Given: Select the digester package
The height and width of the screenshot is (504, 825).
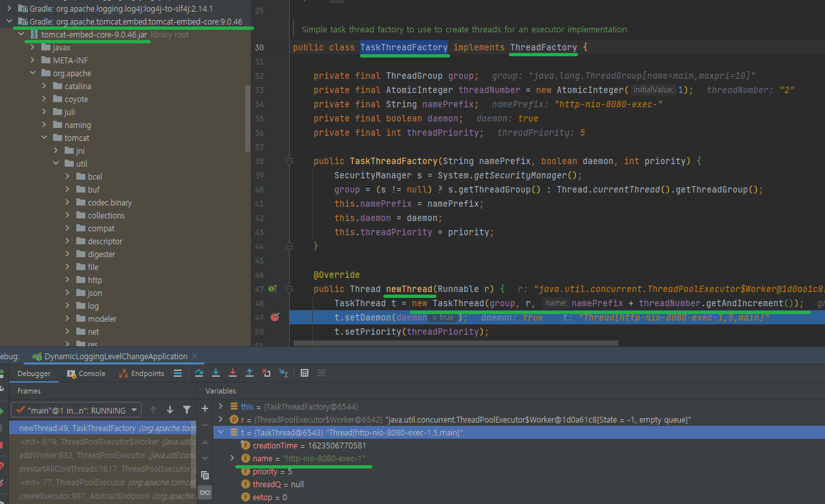Looking at the screenshot, I should pyautogui.click(x=102, y=254).
